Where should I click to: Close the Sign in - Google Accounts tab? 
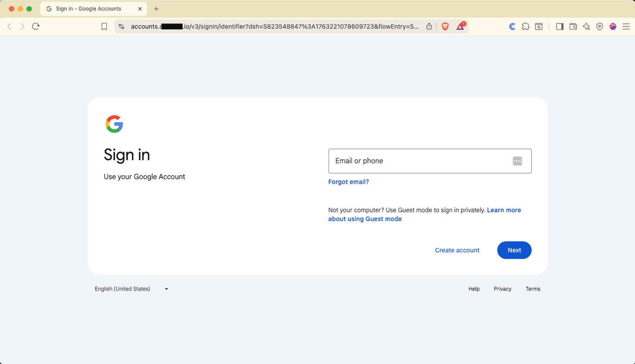[x=140, y=9]
